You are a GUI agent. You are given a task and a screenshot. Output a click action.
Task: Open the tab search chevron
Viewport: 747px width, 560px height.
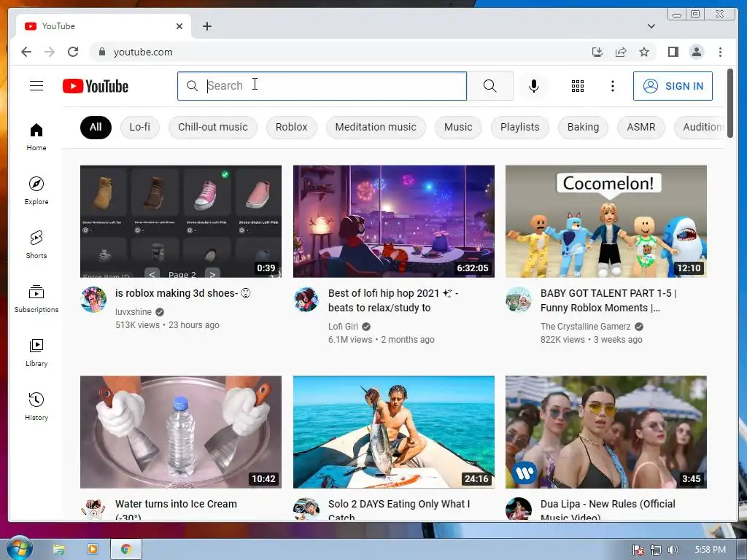pyautogui.click(x=651, y=26)
